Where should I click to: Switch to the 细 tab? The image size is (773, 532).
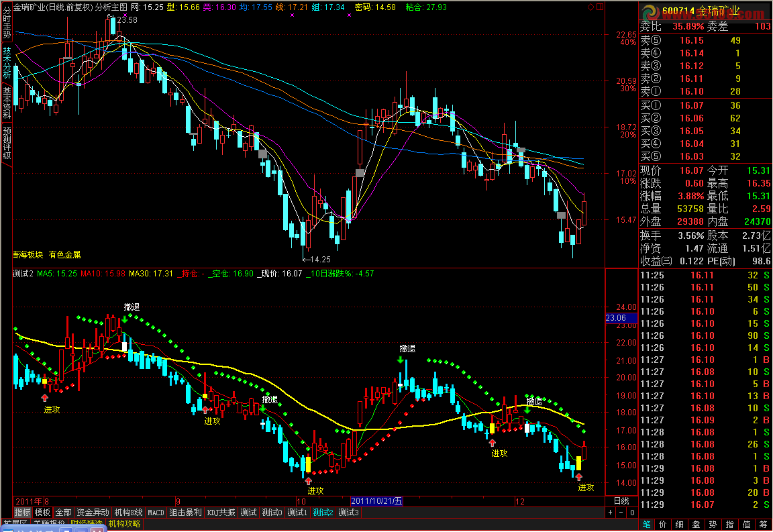pyautogui.click(x=679, y=525)
